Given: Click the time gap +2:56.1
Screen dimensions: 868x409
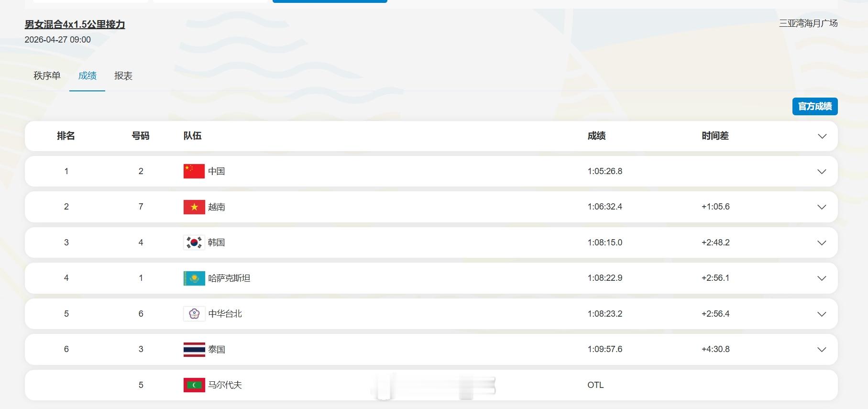Looking at the screenshot, I should 715,278.
